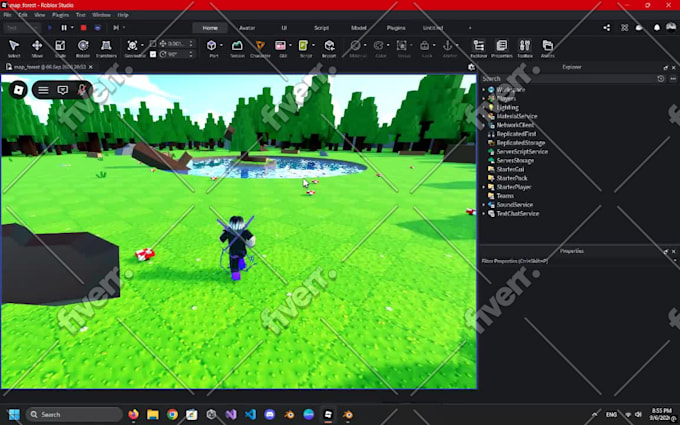The height and width of the screenshot is (425, 680).
Task: Click the Anchor icon
Action: (x=448, y=46)
